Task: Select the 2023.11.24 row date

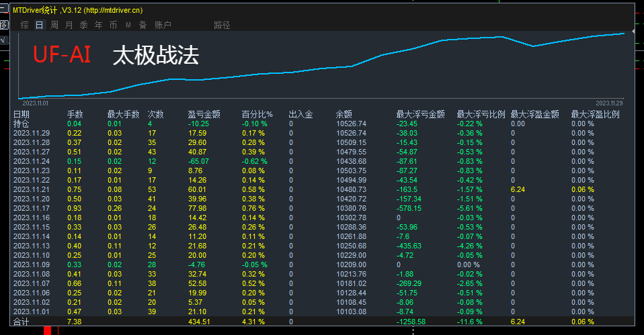Action: [x=32, y=162]
